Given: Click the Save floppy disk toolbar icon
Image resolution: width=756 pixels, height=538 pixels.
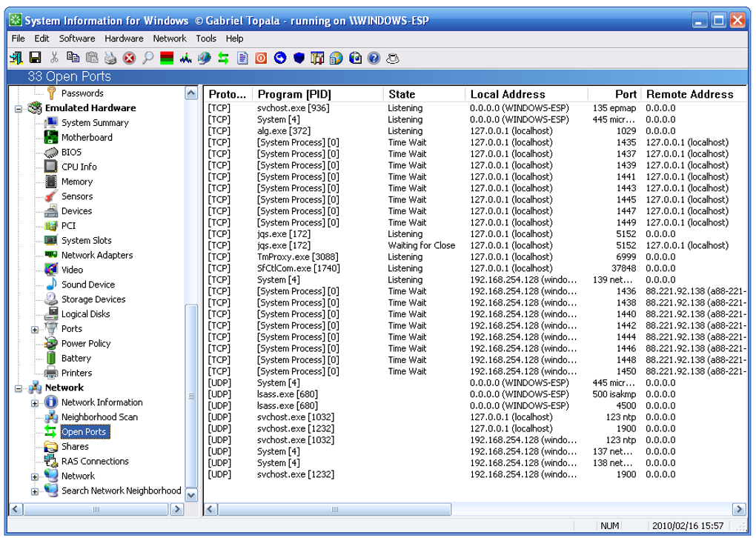Looking at the screenshot, I should click(35, 58).
